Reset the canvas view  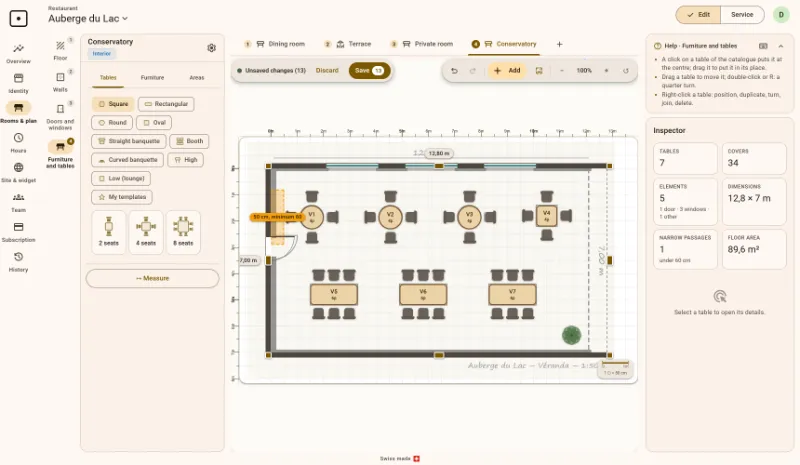tap(626, 70)
